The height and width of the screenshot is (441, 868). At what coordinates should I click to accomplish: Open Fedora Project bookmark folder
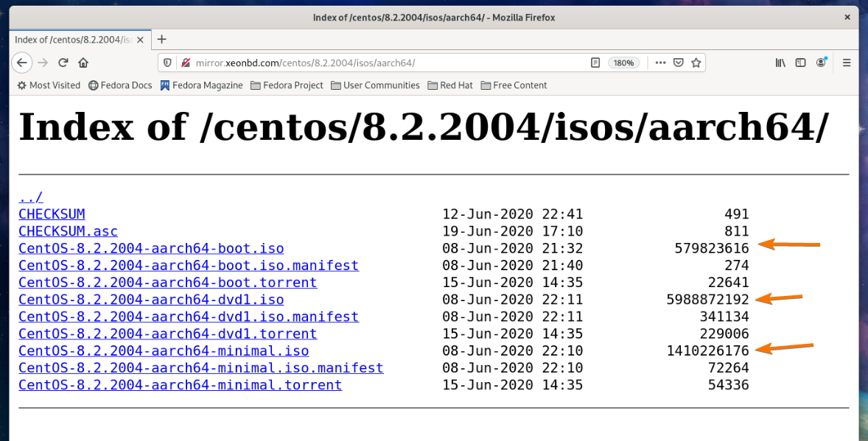pyautogui.click(x=287, y=85)
